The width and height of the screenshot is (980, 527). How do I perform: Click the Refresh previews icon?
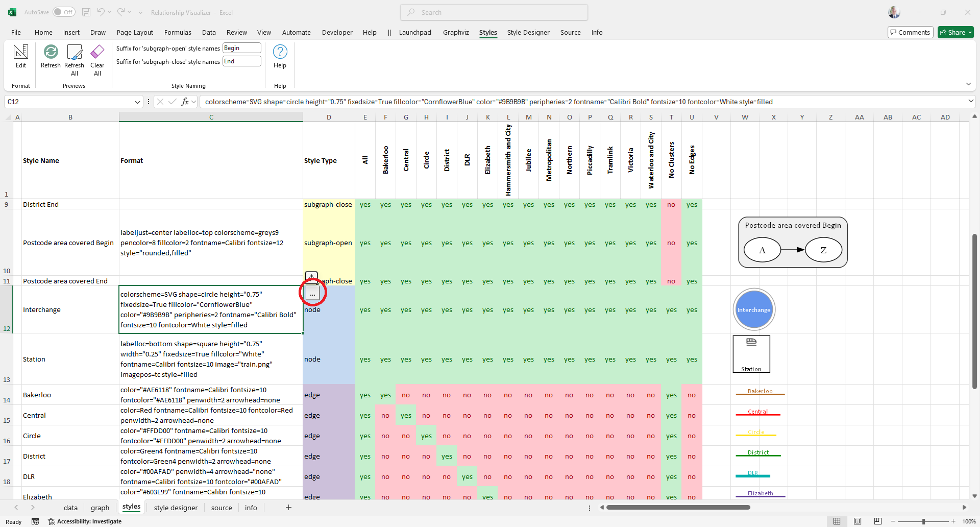[51, 52]
